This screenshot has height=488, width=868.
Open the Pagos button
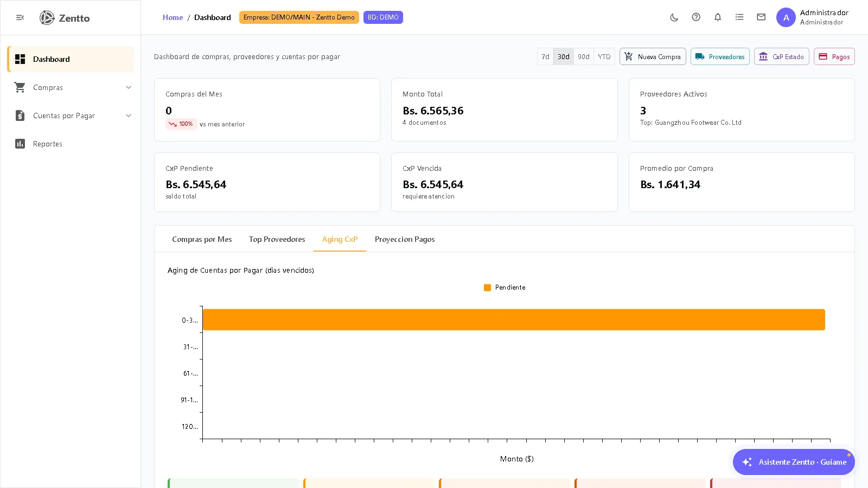pos(834,56)
